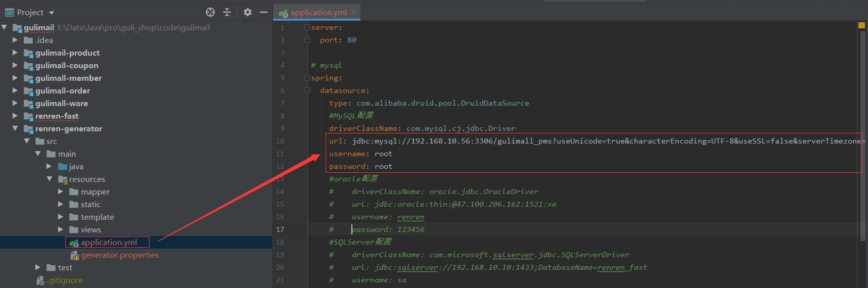Screen dimensions: 868x288
Task: Click the driverClassName key on line 9
Action: pyautogui.click(x=363, y=128)
